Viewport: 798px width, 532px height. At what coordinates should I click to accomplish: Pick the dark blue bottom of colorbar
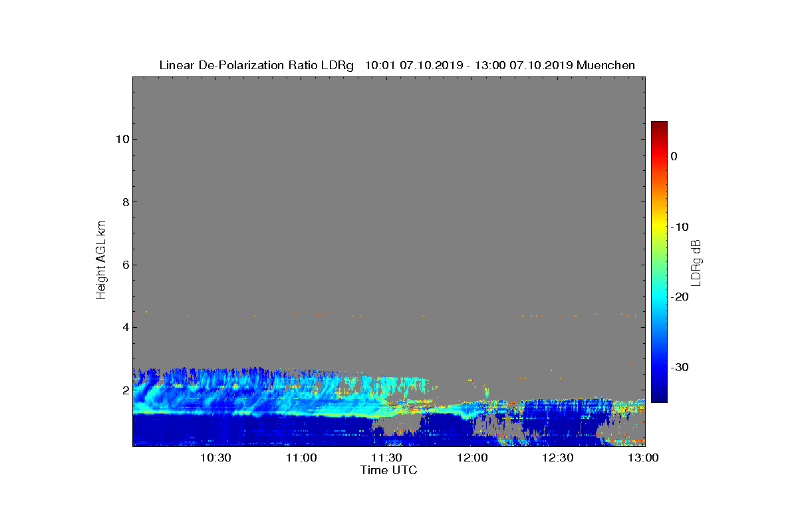(x=659, y=398)
